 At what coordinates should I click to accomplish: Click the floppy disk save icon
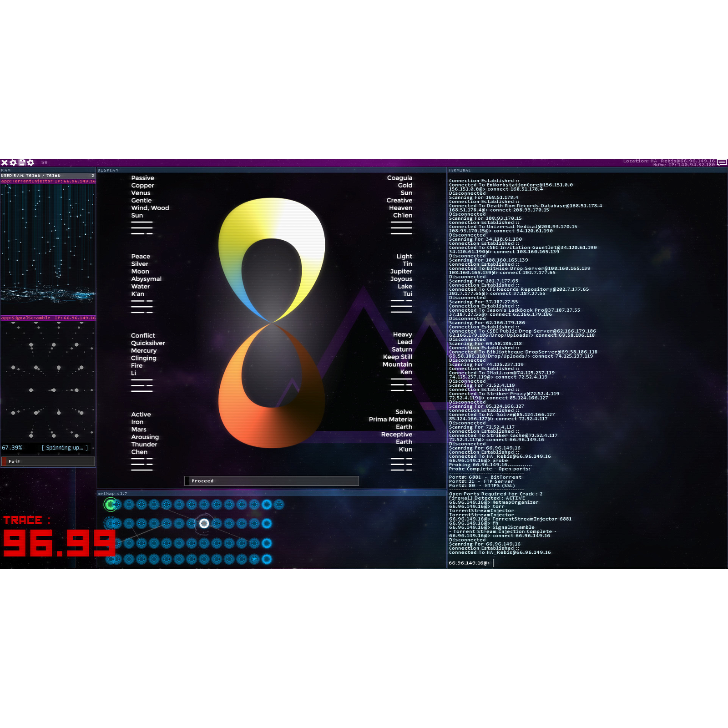[x=22, y=162]
